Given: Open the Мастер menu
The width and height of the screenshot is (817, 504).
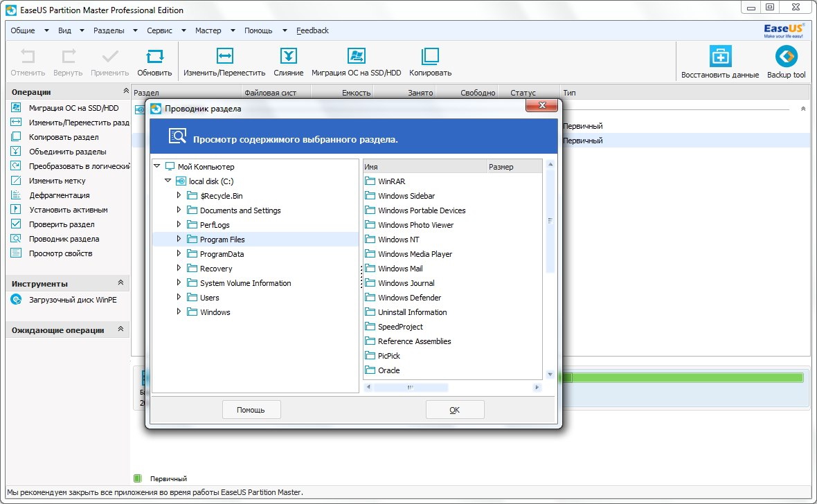Looking at the screenshot, I should 215,30.
